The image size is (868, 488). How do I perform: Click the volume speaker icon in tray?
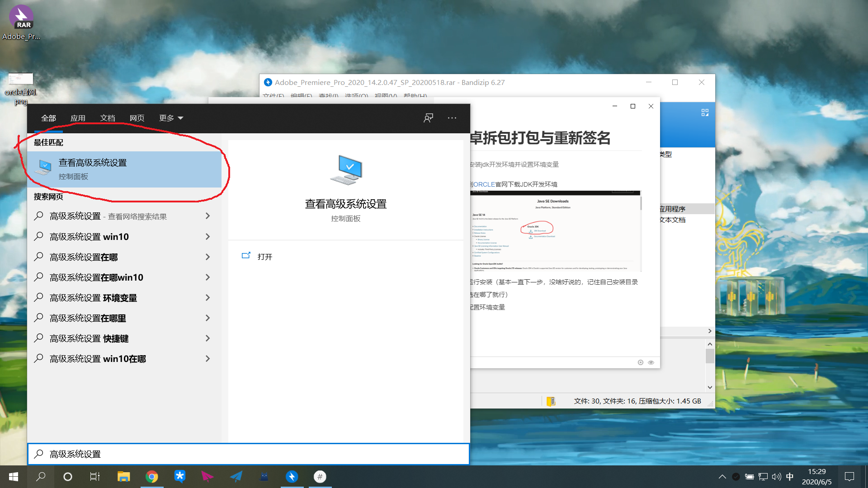(777, 477)
